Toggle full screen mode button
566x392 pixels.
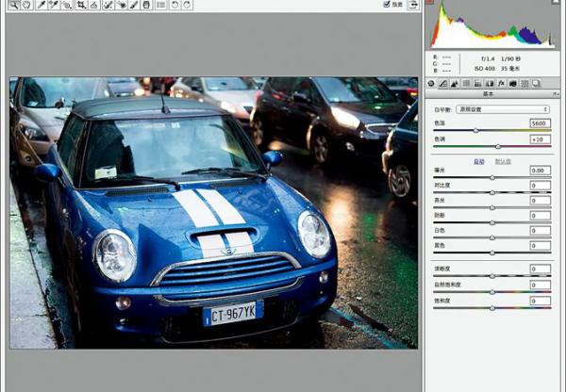tap(413, 5)
